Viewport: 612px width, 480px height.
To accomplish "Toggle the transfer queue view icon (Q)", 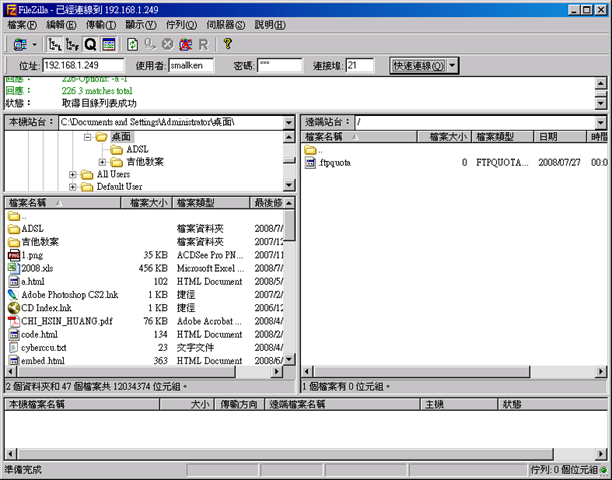I will tap(90, 44).
